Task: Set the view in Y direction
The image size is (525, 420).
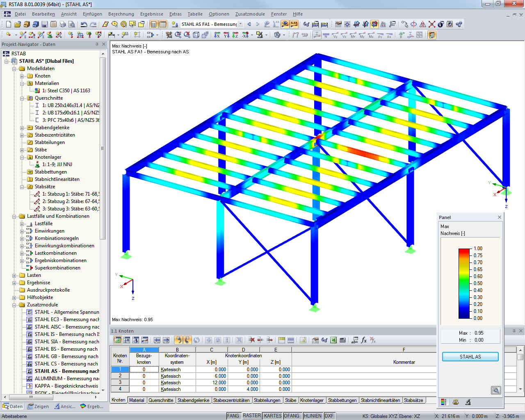Action: pos(226,35)
